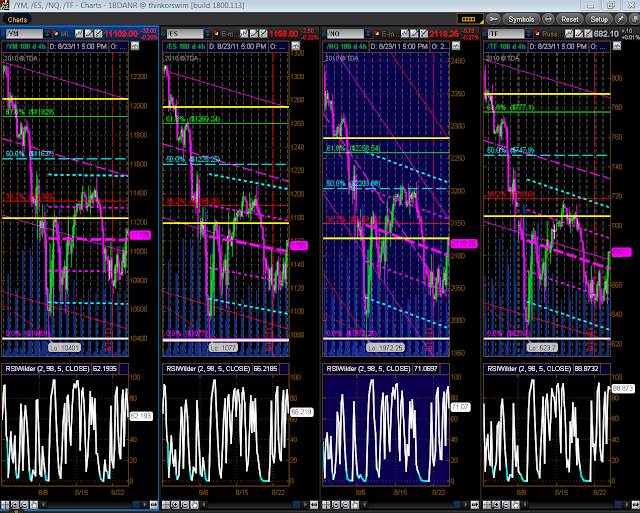This screenshot has width=640, height=513.
Task: Click the colored-dots icon beside the /ES symbol
Action: pos(216,33)
